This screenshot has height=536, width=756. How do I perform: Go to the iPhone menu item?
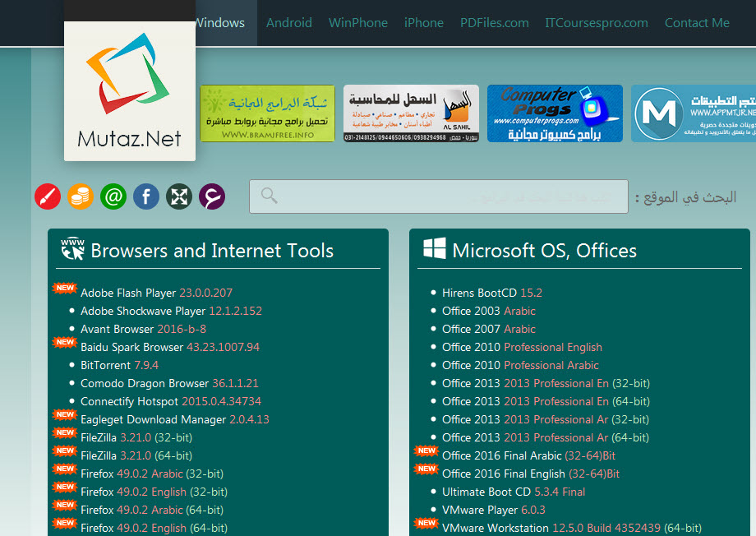424,23
